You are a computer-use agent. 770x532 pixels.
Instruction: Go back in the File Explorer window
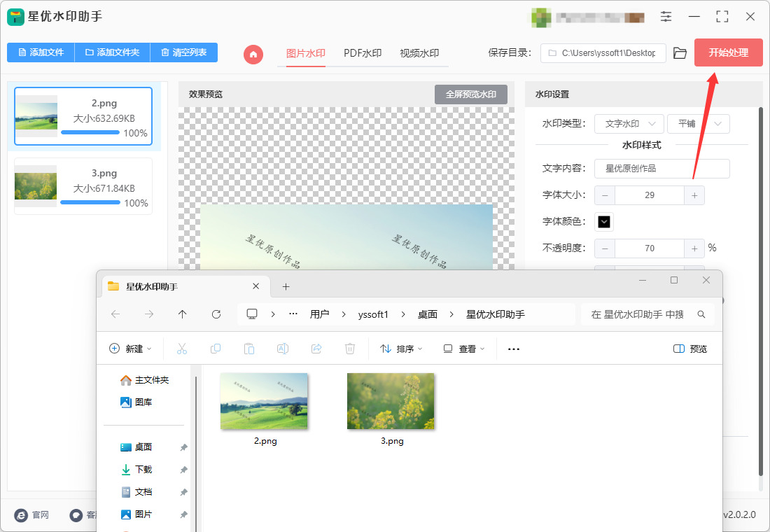coord(115,314)
